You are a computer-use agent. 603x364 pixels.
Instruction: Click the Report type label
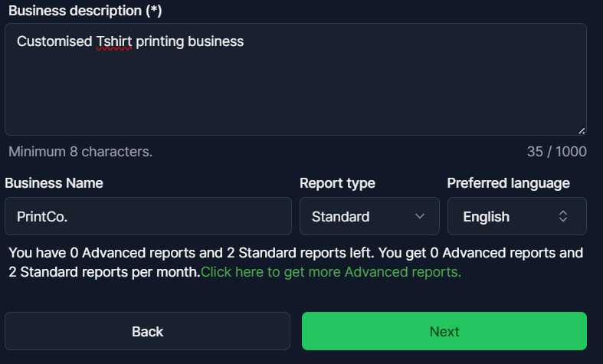click(337, 183)
